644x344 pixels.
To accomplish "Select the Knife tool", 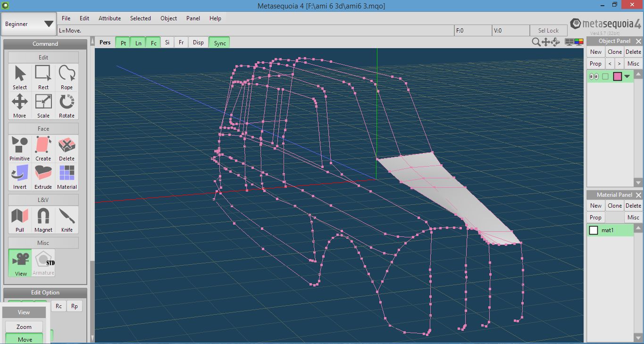I will pos(67,219).
